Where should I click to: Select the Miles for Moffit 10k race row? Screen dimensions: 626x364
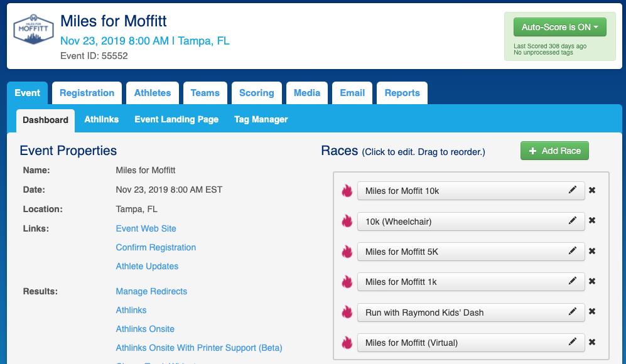[471, 191]
